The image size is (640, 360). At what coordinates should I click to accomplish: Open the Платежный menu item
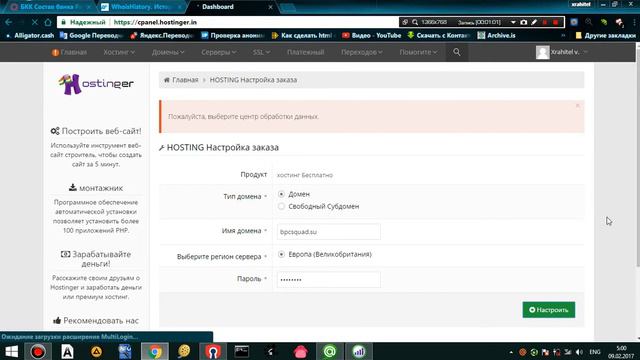pos(305,52)
